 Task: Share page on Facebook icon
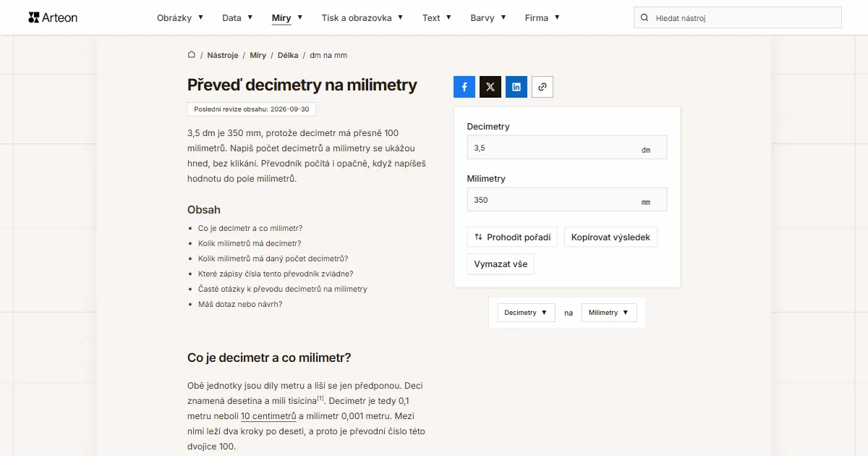pos(464,87)
